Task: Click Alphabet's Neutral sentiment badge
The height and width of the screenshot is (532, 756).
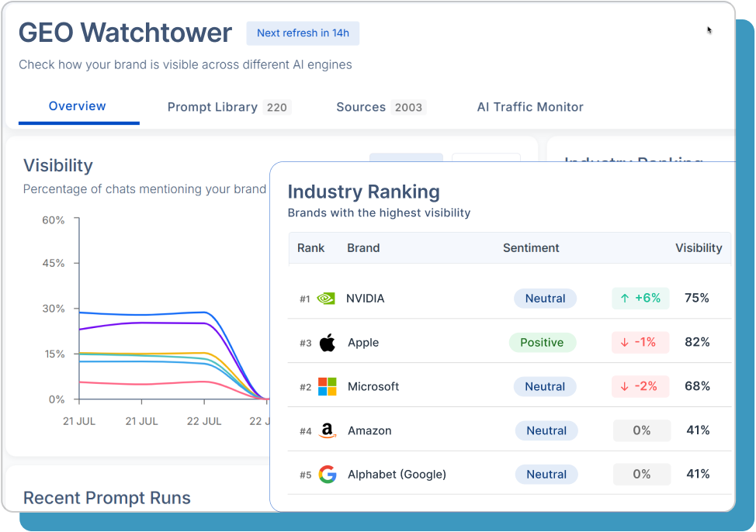Action: (546, 474)
